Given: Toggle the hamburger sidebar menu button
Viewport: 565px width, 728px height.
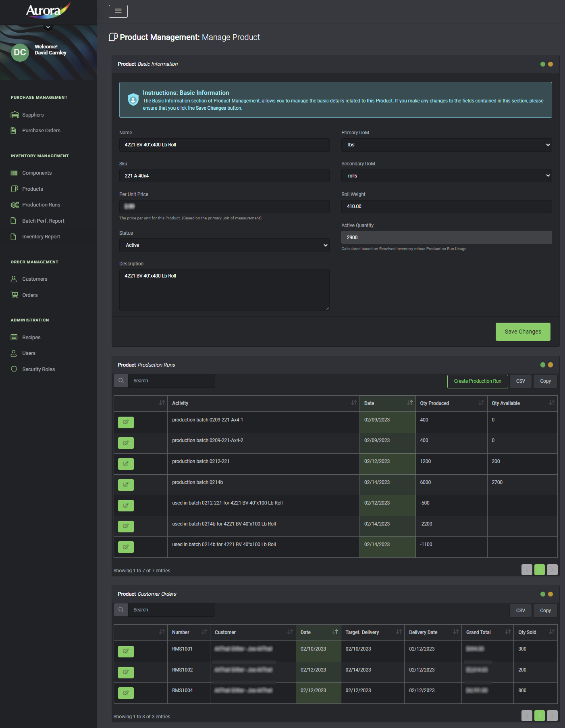Looking at the screenshot, I should tap(118, 11).
